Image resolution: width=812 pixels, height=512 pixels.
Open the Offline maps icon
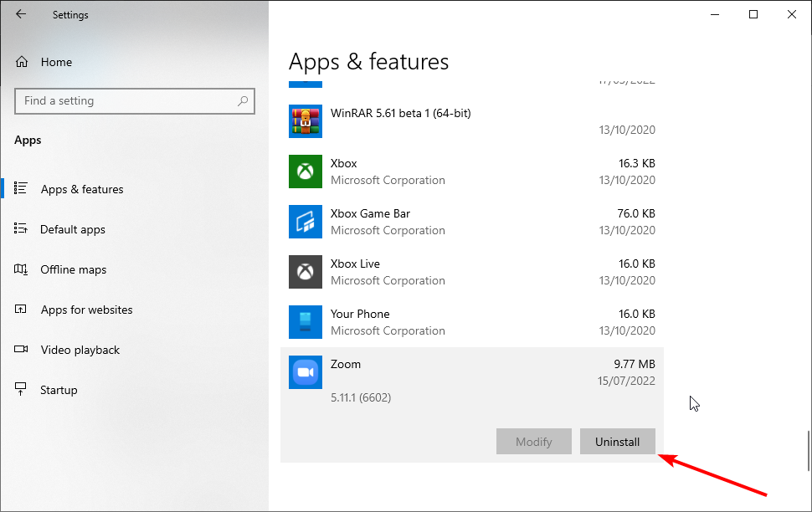click(x=21, y=269)
